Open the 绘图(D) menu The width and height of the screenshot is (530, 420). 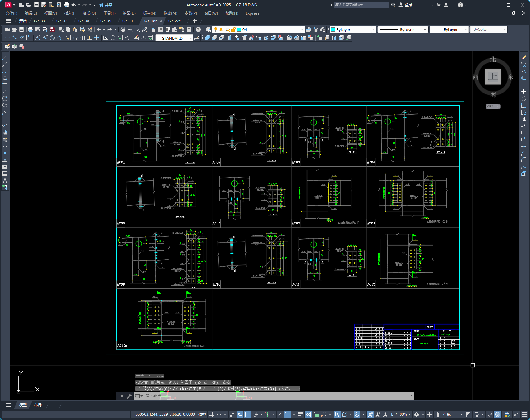point(129,13)
